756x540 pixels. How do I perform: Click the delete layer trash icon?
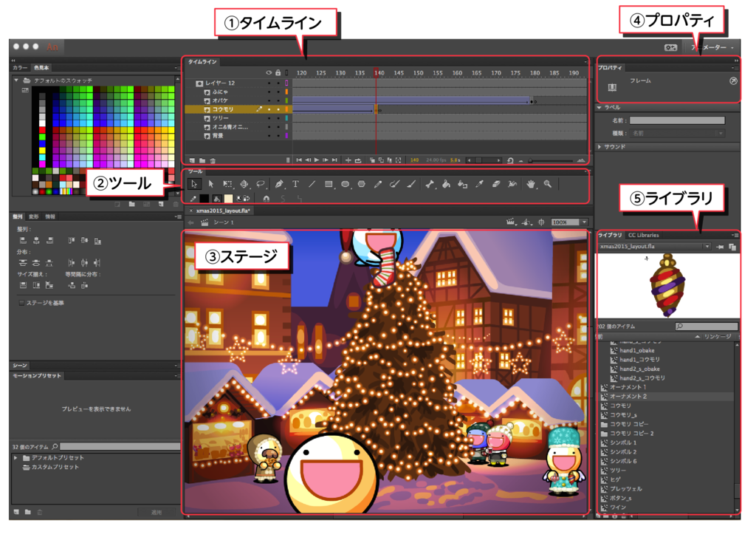pos(213,160)
